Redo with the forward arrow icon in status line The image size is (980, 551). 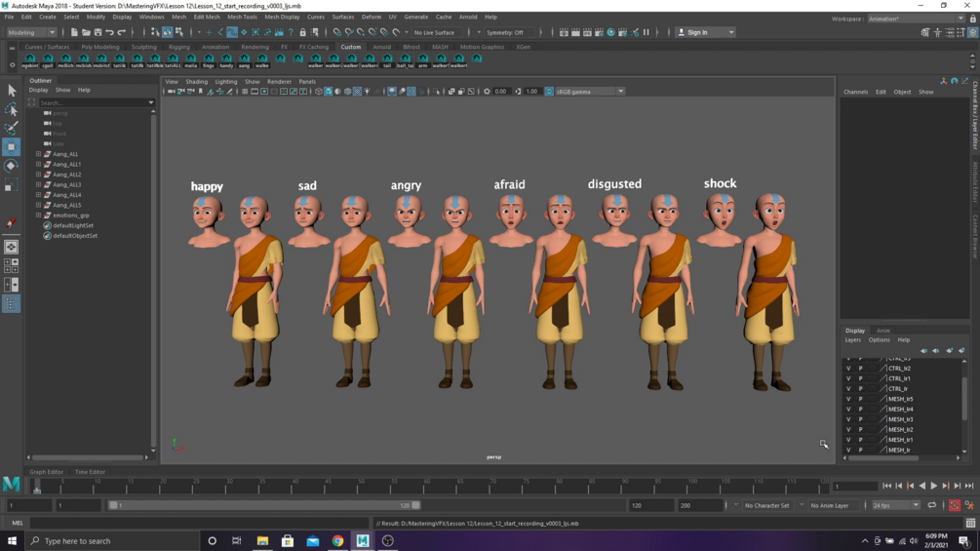(x=122, y=32)
